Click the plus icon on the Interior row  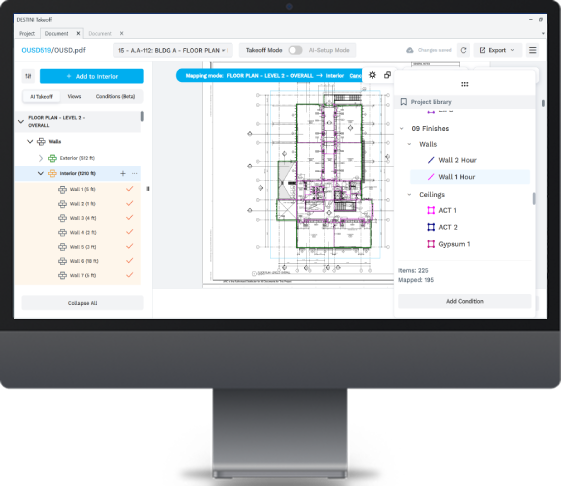(x=123, y=174)
